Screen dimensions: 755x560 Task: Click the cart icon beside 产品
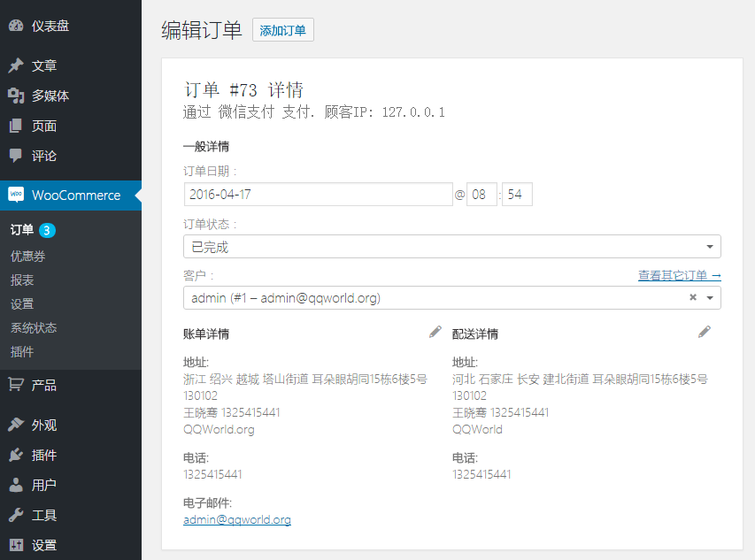click(16, 385)
